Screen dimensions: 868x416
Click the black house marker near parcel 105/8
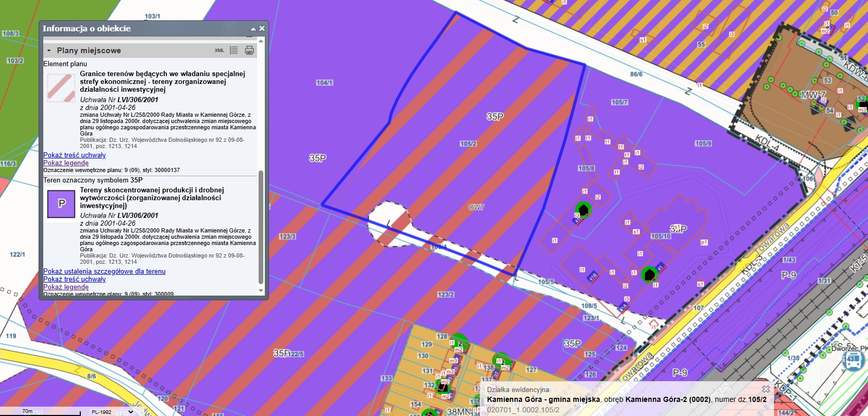click(x=583, y=210)
